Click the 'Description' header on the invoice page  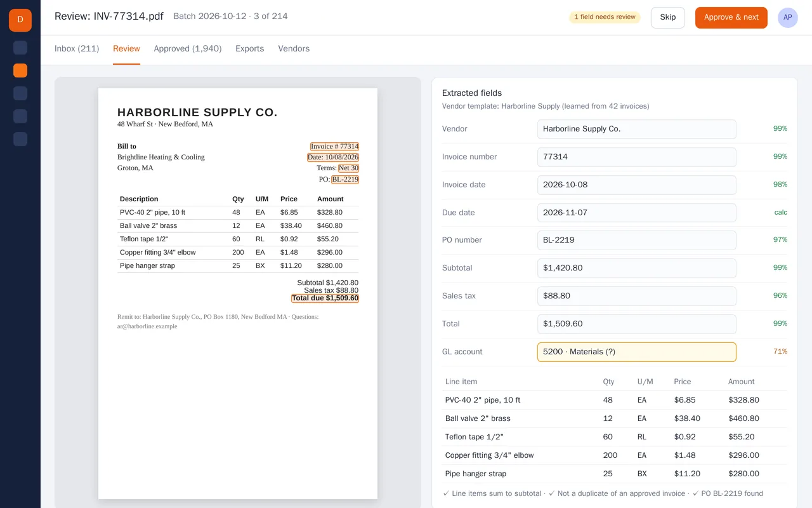[139, 199]
